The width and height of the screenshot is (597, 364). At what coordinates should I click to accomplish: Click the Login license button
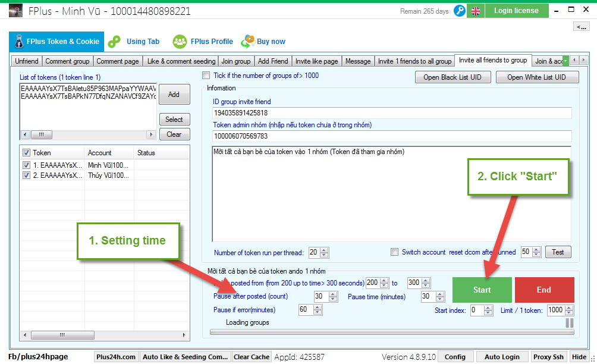click(517, 11)
